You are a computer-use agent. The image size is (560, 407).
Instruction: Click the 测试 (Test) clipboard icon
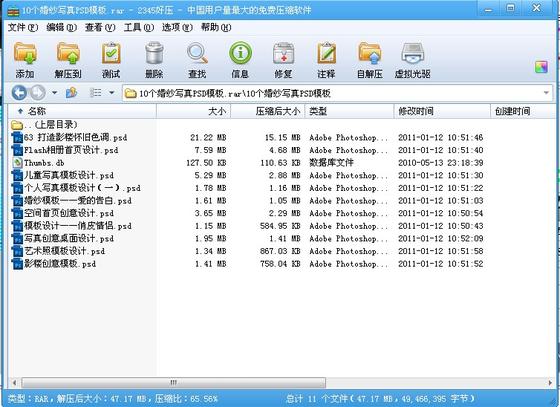pyautogui.click(x=111, y=54)
